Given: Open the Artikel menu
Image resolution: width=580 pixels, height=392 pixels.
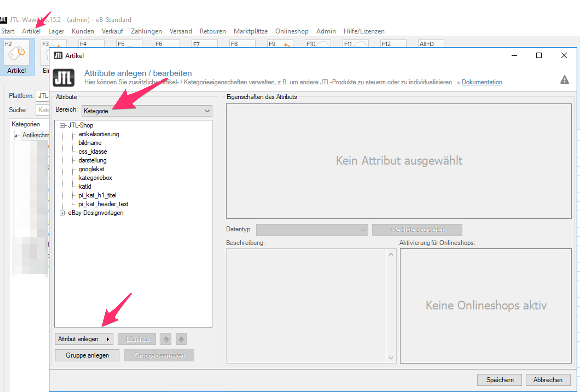Looking at the screenshot, I should pyautogui.click(x=31, y=31).
